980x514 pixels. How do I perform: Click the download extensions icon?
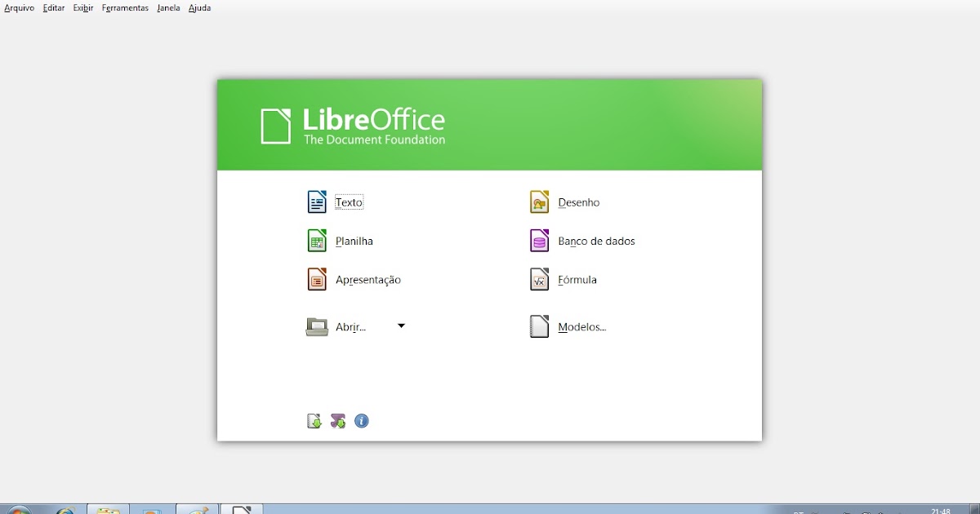pyautogui.click(x=338, y=420)
